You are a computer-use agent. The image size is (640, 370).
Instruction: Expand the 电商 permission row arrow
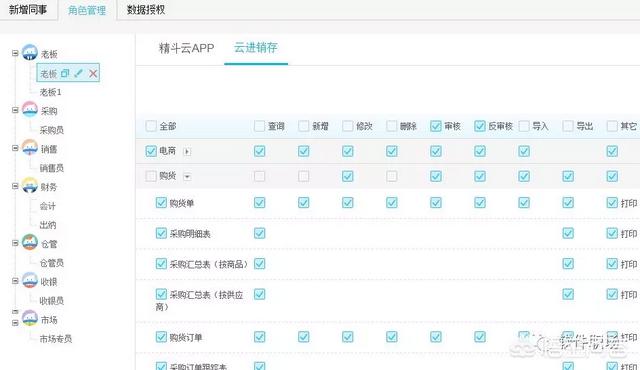[187, 152]
